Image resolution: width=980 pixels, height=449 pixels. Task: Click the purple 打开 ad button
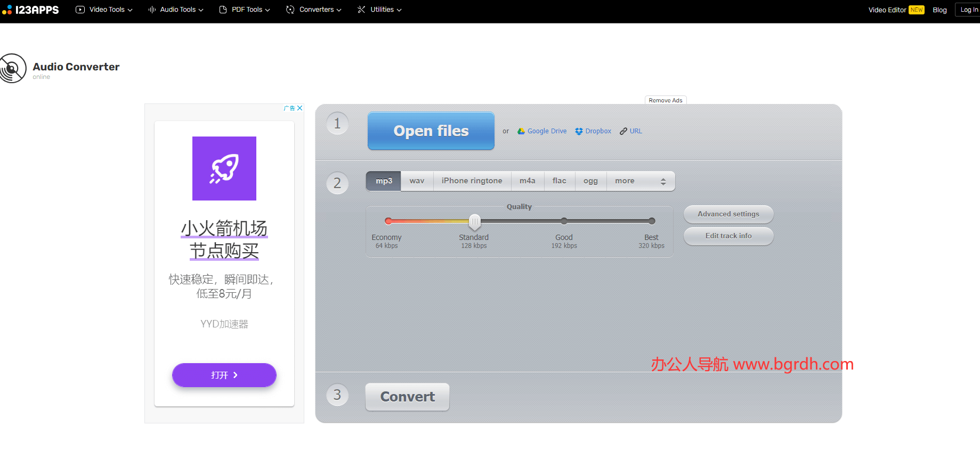(x=224, y=375)
